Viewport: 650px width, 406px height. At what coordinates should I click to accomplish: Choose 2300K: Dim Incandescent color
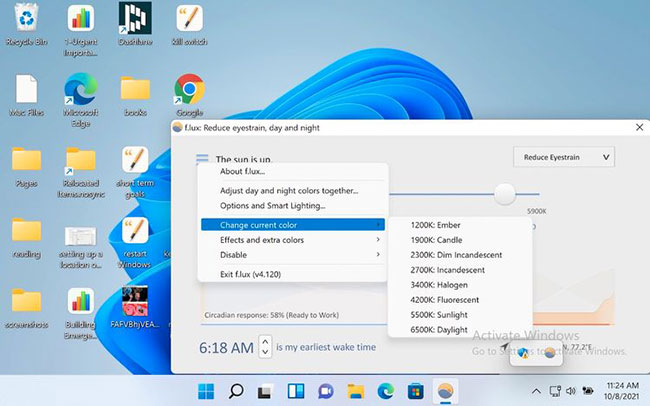pyautogui.click(x=460, y=255)
